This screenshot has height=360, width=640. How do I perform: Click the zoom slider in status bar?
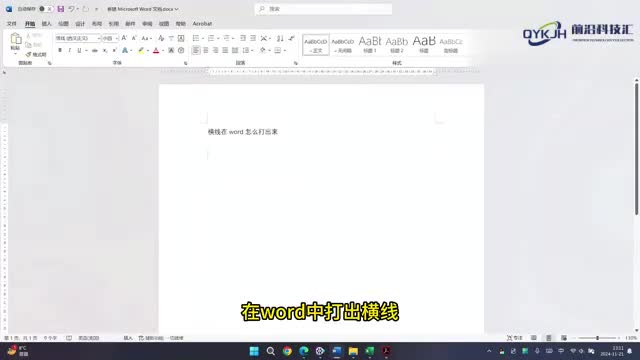pyautogui.click(x=597, y=338)
